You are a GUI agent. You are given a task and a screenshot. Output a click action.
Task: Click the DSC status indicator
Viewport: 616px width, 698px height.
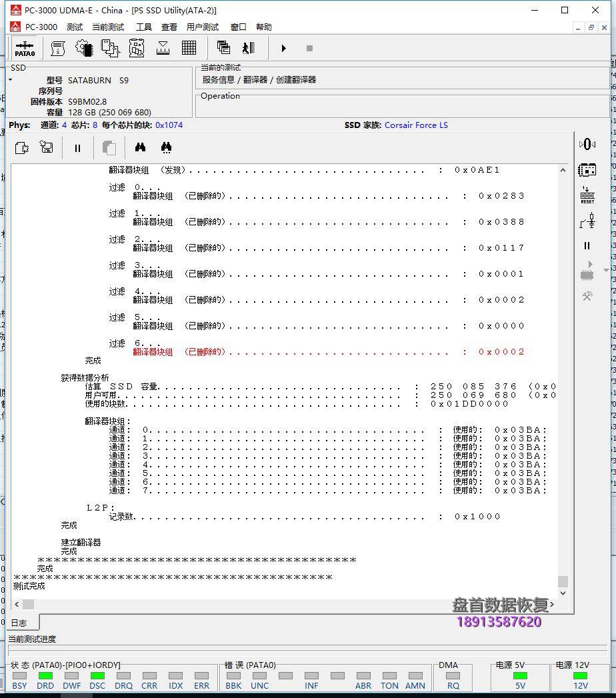click(x=97, y=676)
